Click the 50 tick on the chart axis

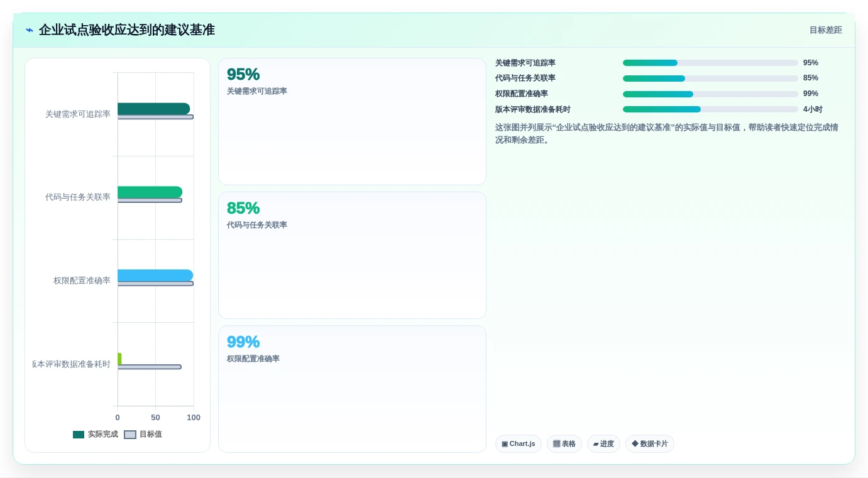(x=155, y=418)
